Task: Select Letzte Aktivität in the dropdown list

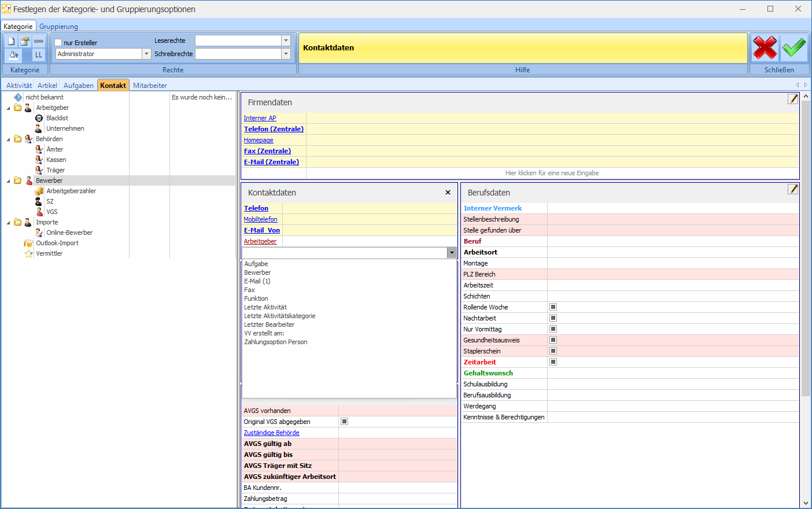Action: [265, 307]
